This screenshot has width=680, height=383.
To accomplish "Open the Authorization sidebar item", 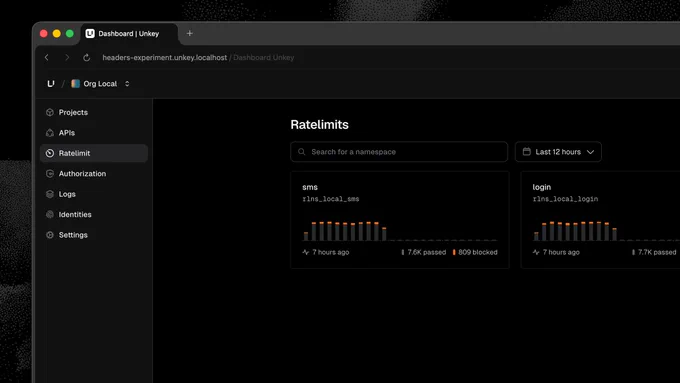I will pyautogui.click(x=94, y=173).
